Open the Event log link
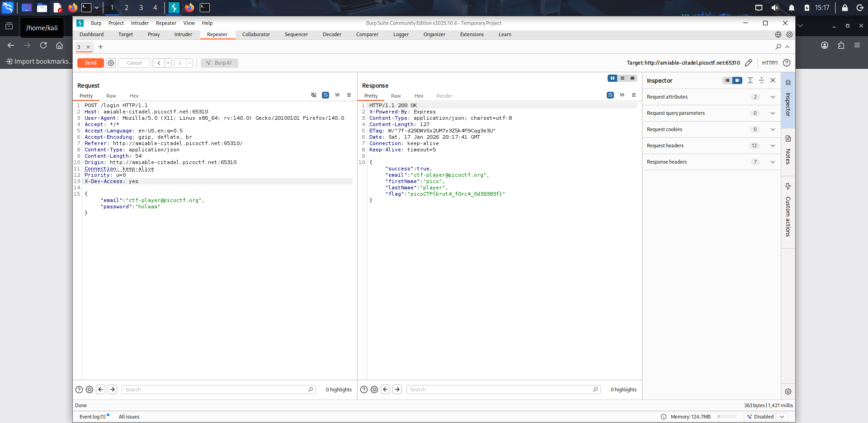 tap(92, 417)
